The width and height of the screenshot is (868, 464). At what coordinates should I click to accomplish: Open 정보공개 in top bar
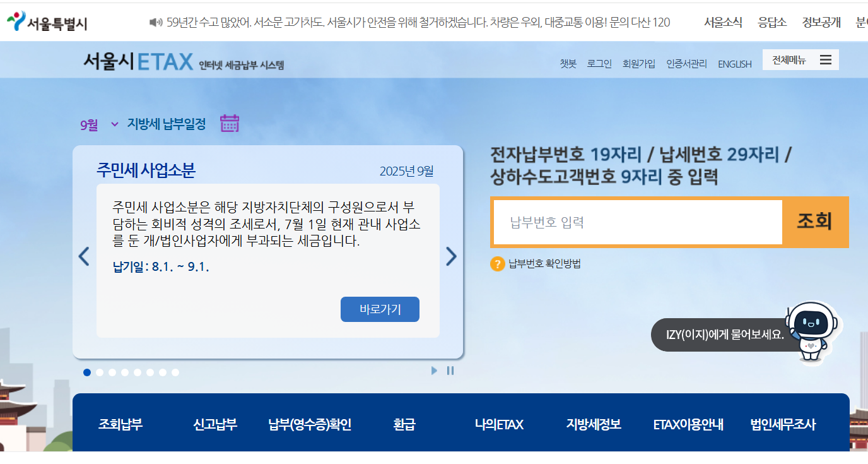(x=821, y=23)
